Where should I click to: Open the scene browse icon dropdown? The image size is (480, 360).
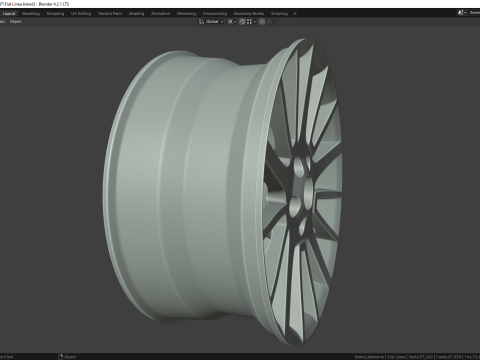pyautogui.click(x=462, y=13)
